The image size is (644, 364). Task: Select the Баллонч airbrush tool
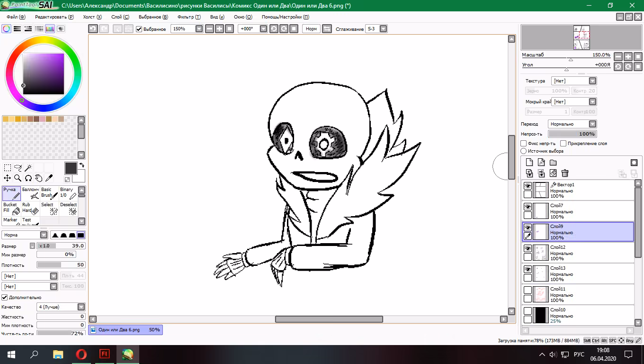[30, 193]
